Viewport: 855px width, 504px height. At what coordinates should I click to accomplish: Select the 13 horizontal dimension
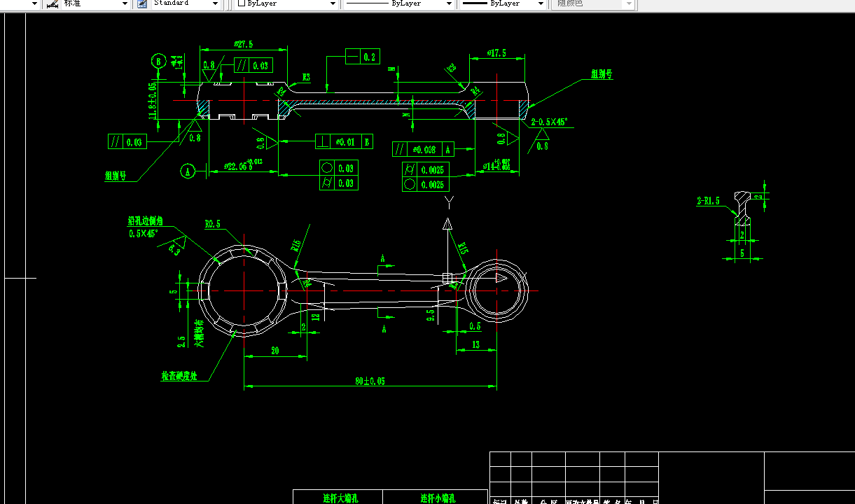point(476,344)
